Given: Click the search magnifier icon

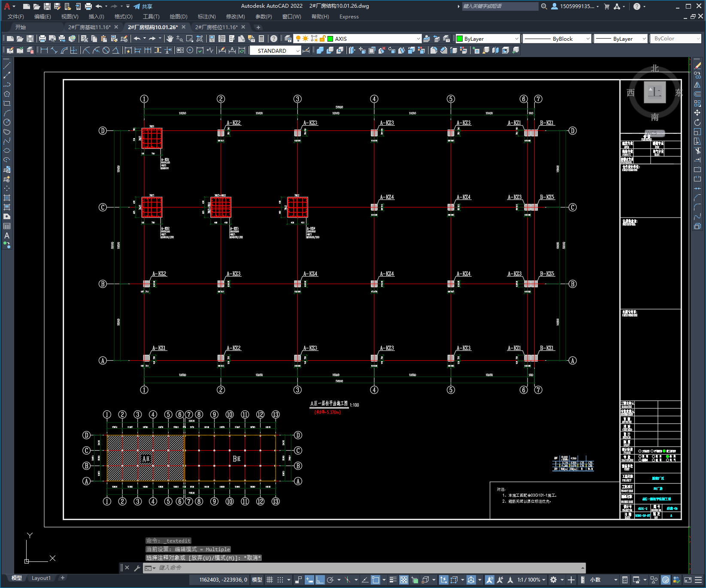Looking at the screenshot, I should coord(544,6).
